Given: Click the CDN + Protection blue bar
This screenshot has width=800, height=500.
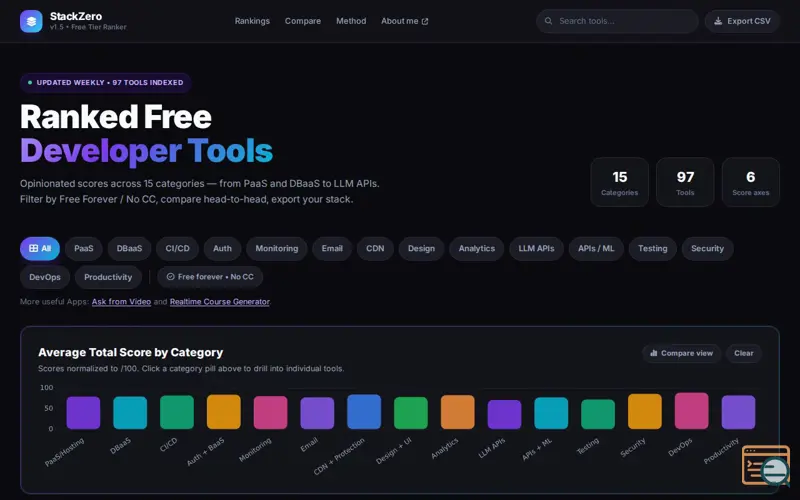Looking at the screenshot, I should (x=364, y=412).
